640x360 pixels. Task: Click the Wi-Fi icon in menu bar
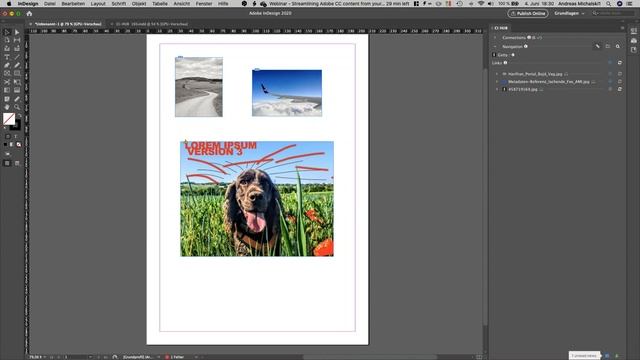481,4
